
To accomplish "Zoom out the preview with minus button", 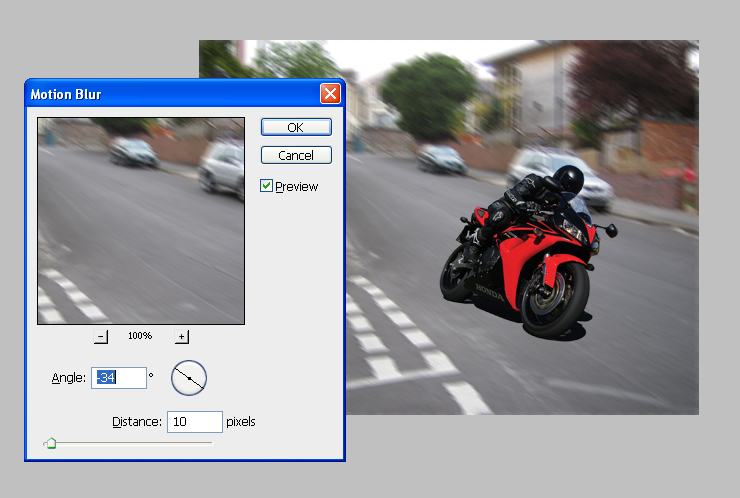I will point(101,336).
